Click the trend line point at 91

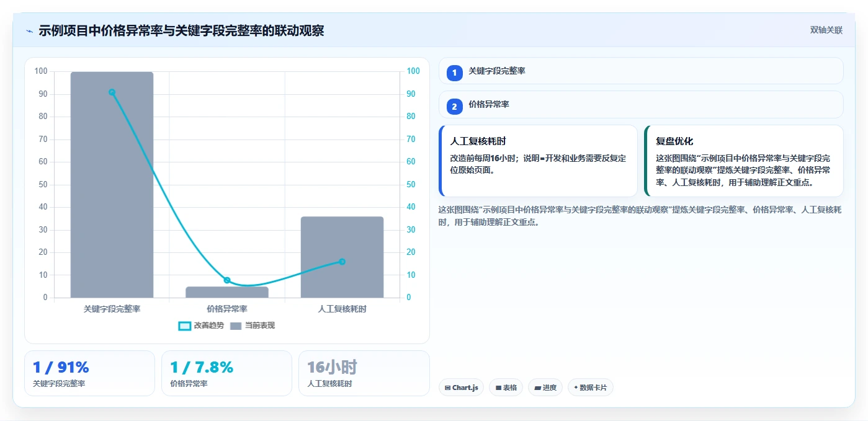pos(112,92)
